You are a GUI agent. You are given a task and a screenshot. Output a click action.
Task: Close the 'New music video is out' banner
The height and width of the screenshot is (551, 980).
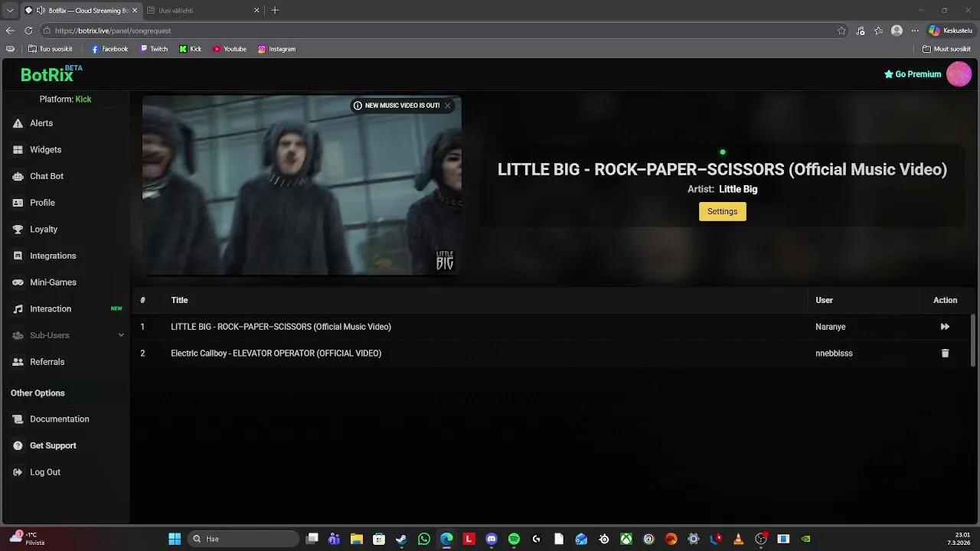pyautogui.click(x=447, y=106)
